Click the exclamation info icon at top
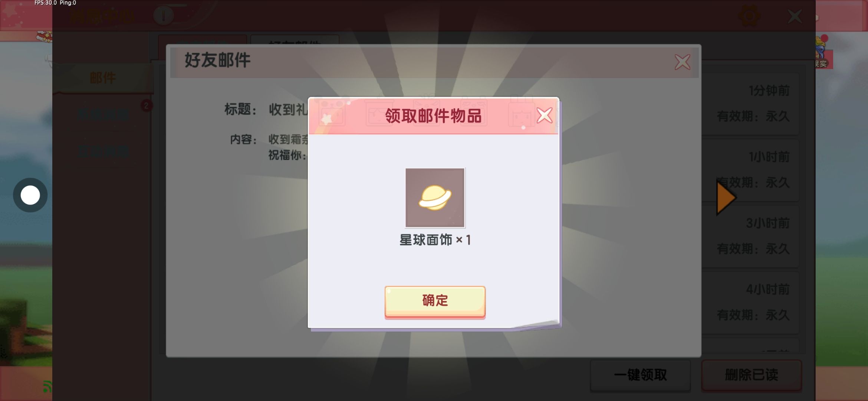 [163, 16]
